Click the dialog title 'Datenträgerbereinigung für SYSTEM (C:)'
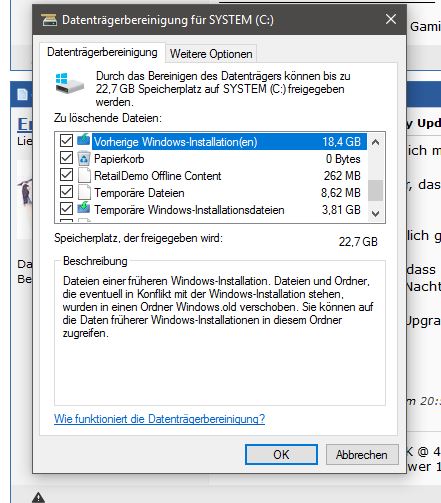 click(x=168, y=20)
